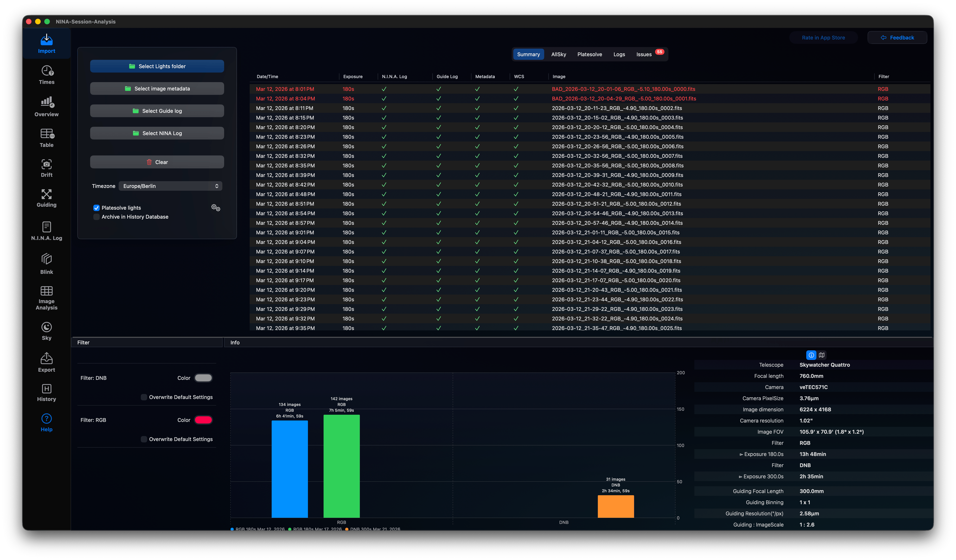The height and width of the screenshot is (560, 956).
Task: Expand the Exposure 300.0s row
Action: tap(761, 476)
